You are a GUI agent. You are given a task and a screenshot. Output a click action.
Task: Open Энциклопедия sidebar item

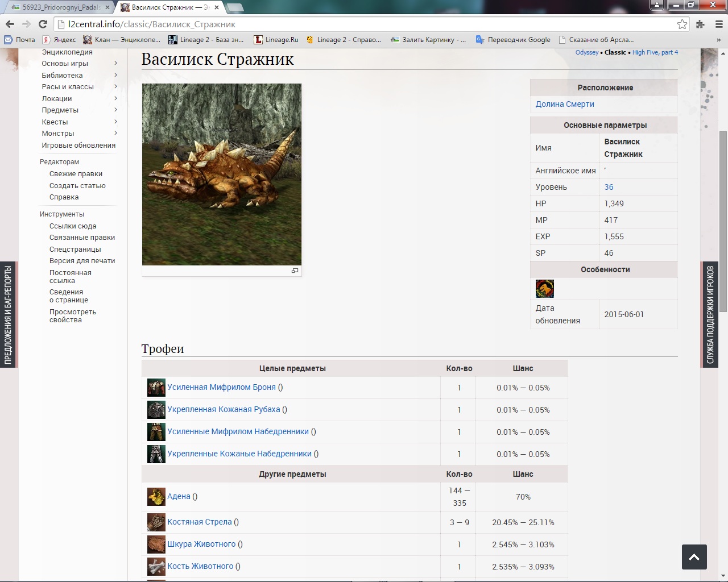point(67,52)
